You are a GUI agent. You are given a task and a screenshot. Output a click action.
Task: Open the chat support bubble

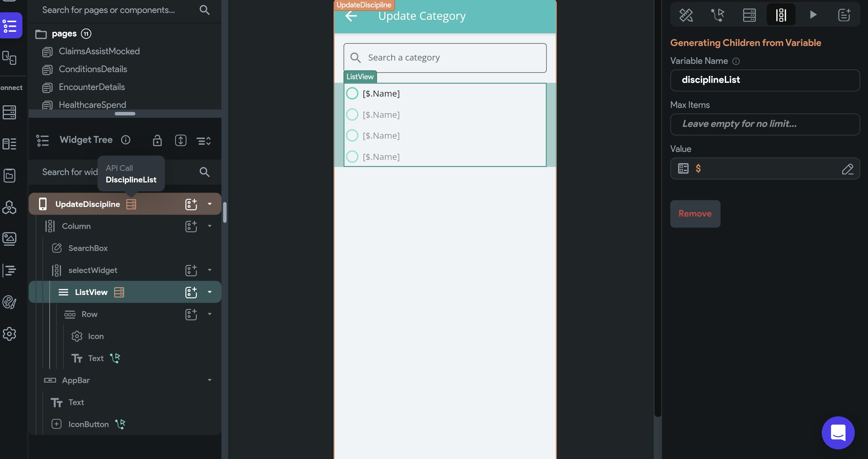coord(838,432)
